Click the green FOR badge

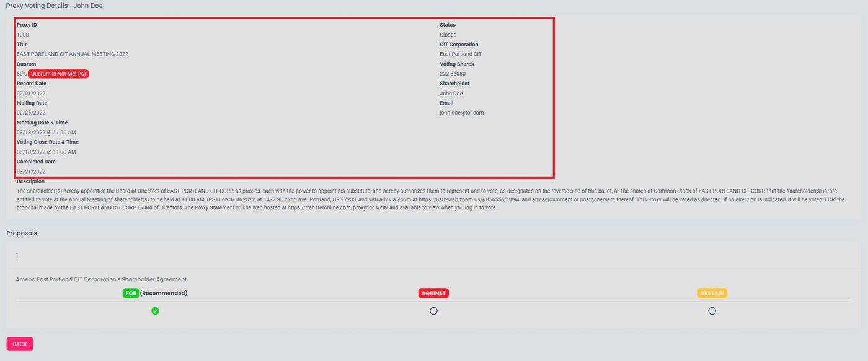point(131,293)
